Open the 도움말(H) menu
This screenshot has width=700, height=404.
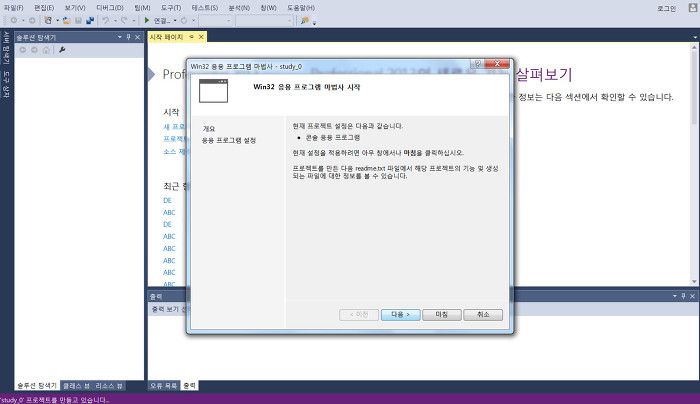click(x=301, y=8)
